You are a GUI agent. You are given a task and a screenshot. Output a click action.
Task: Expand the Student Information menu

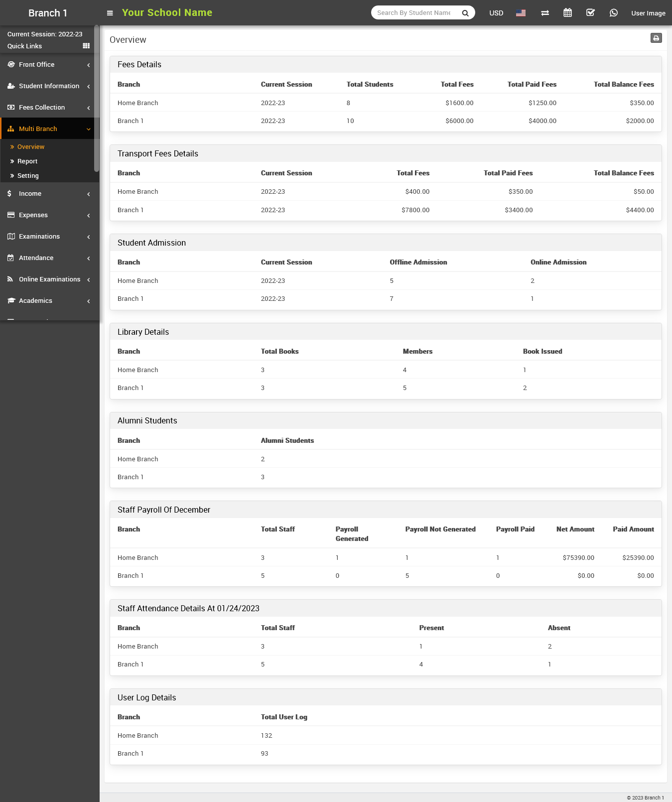pos(49,86)
